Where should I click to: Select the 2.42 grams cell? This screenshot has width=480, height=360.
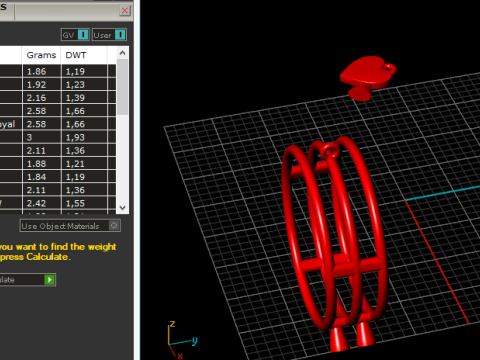42,203
